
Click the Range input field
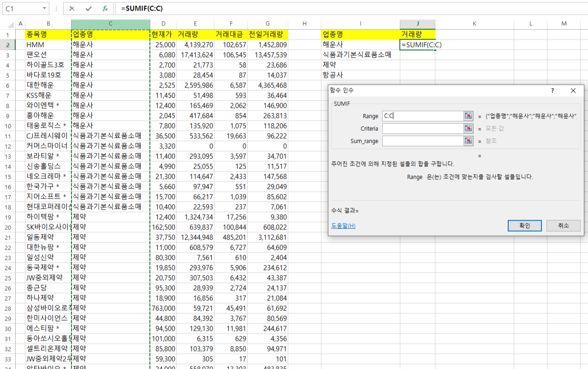tap(422, 116)
